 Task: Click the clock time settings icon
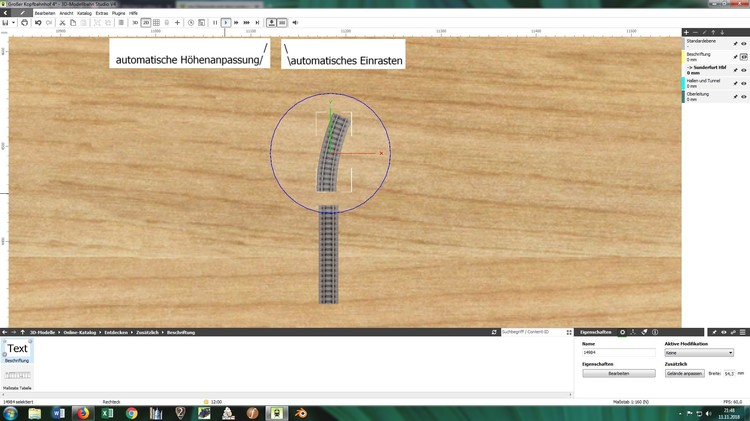pos(190,21)
